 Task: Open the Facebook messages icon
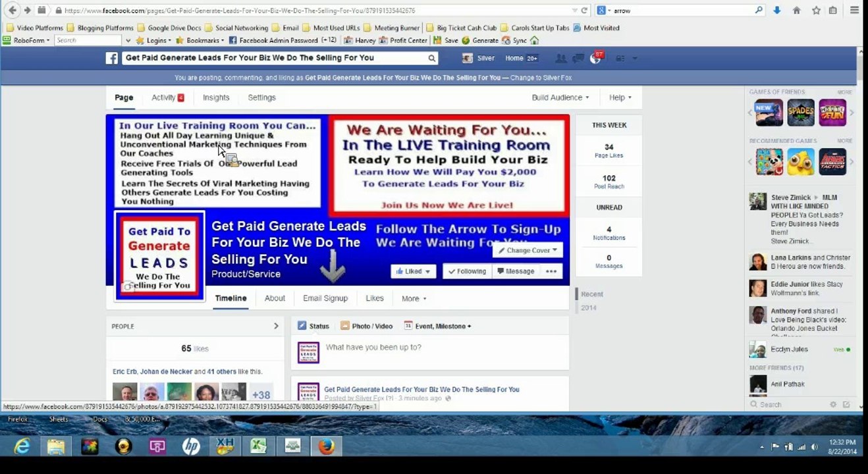tap(578, 59)
